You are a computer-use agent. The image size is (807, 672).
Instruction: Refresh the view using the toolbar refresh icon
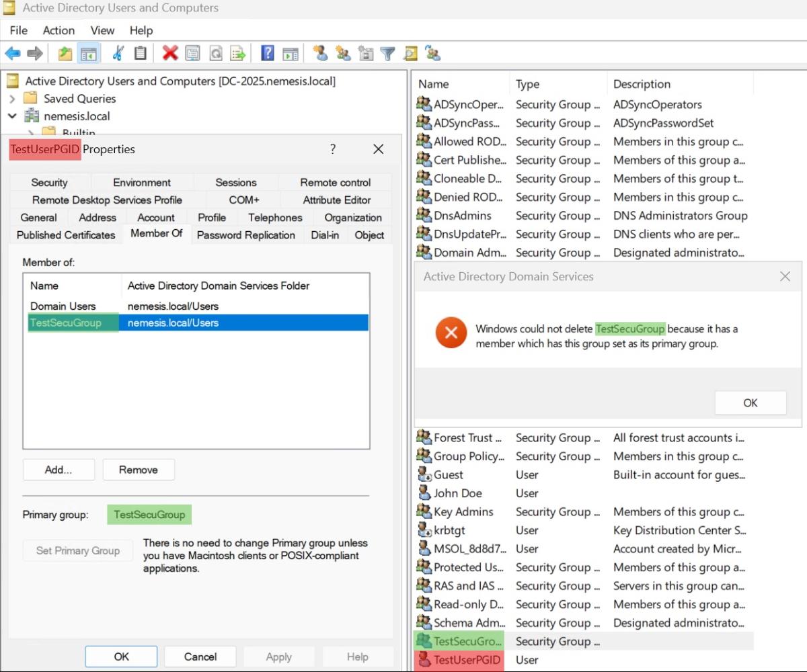click(x=215, y=53)
